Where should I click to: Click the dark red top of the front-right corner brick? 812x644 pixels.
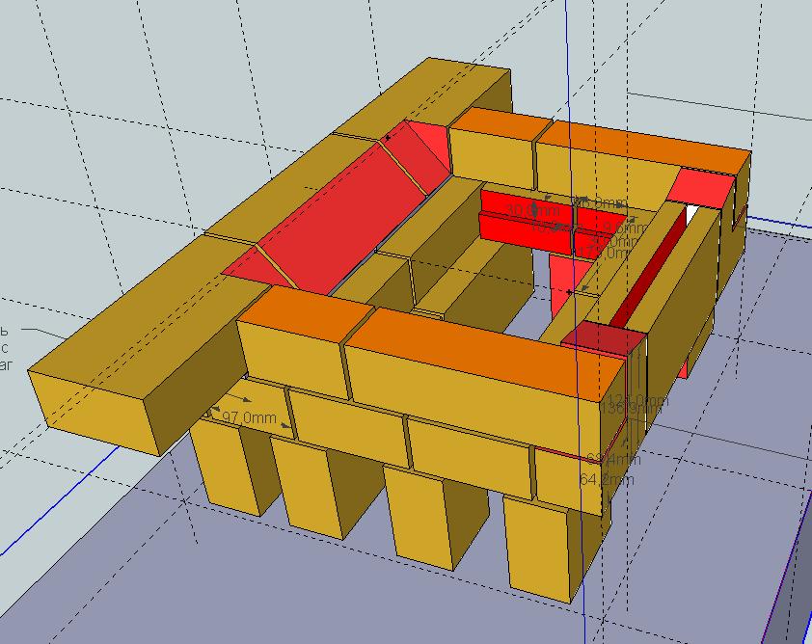tap(603, 337)
